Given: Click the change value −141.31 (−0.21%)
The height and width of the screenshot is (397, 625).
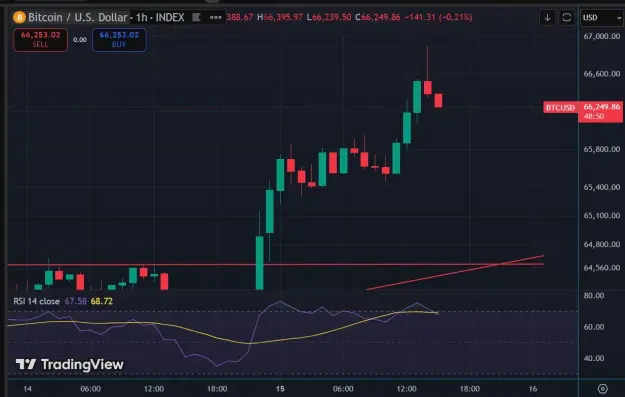Looking at the screenshot, I should (x=438, y=17).
